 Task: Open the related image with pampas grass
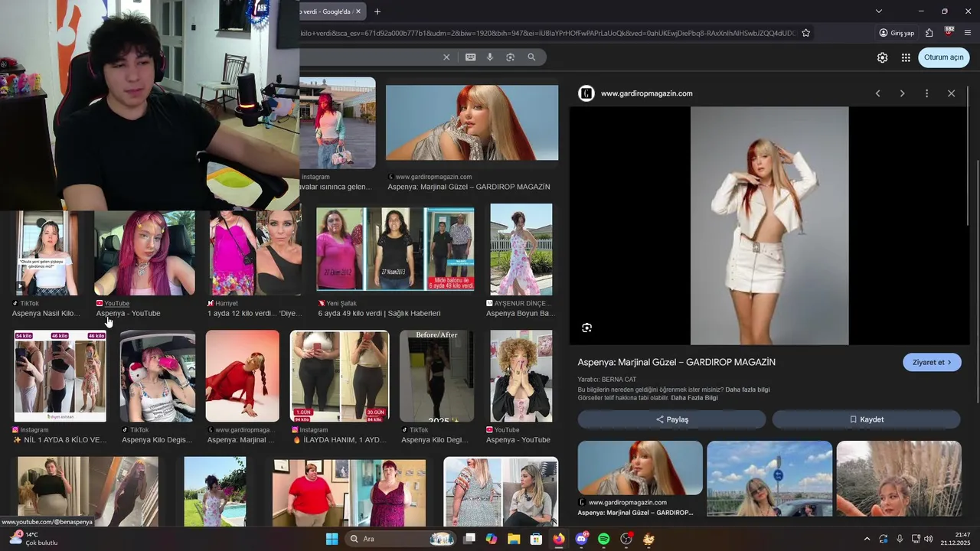pyautogui.click(x=899, y=478)
